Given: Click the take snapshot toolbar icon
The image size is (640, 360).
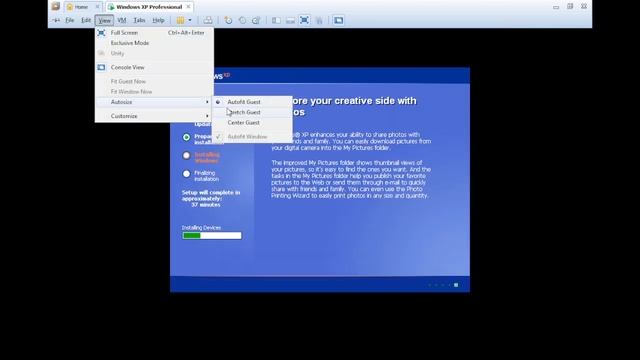Looking at the screenshot, I should pyautogui.click(x=228, y=20).
